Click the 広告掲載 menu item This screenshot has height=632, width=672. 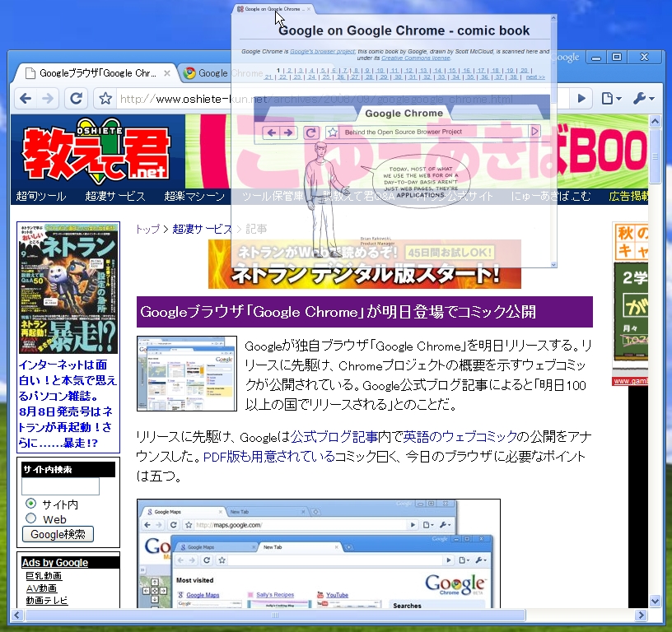click(628, 196)
